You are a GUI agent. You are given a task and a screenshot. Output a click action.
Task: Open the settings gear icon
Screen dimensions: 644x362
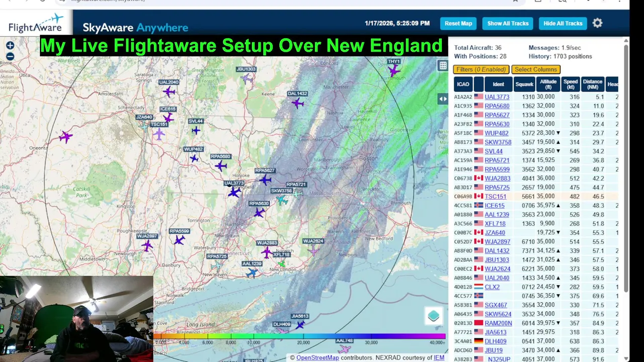[597, 23]
